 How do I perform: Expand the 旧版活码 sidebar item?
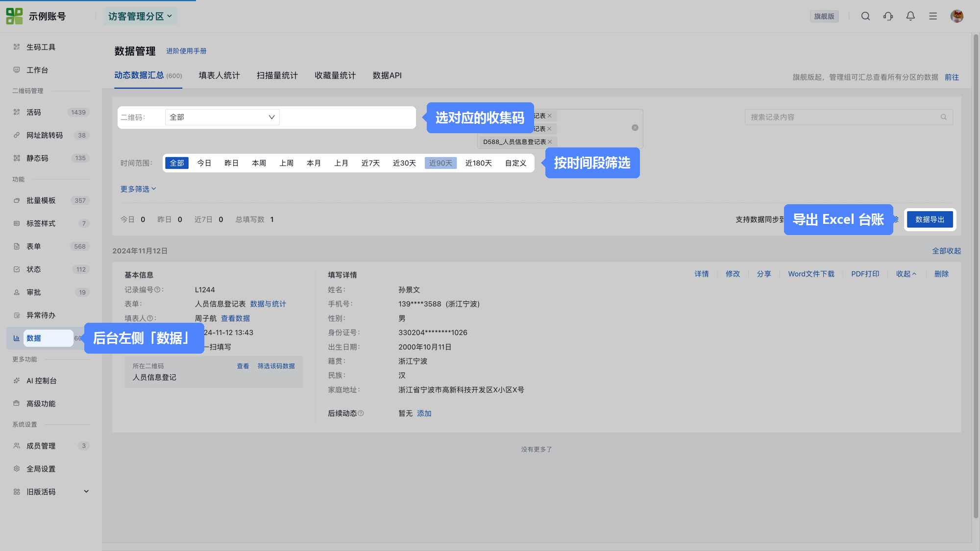(x=50, y=492)
